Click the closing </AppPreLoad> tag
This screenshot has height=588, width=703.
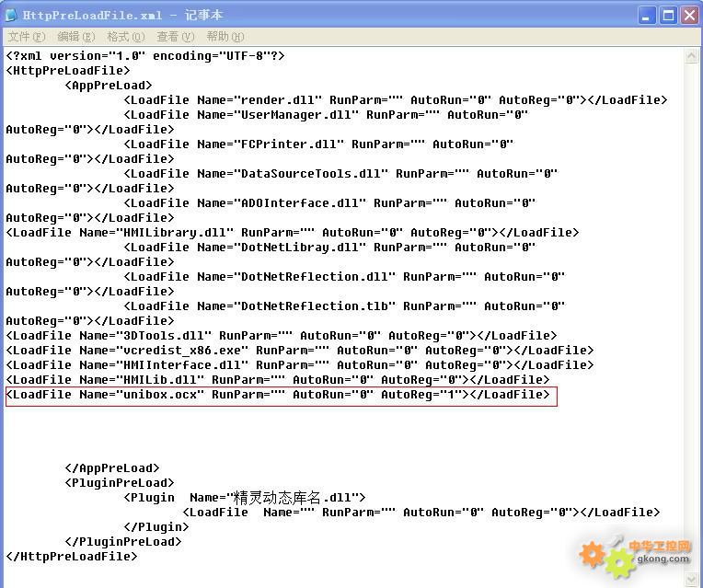tap(112, 468)
